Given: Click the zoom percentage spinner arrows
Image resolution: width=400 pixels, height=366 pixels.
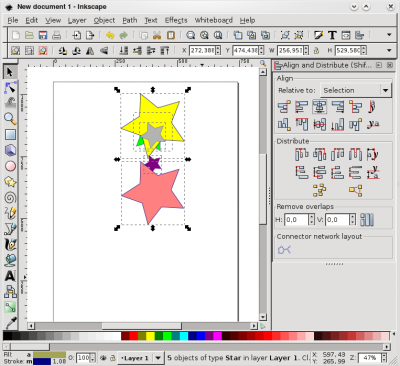Looking at the screenshot, I should point(384,358).
